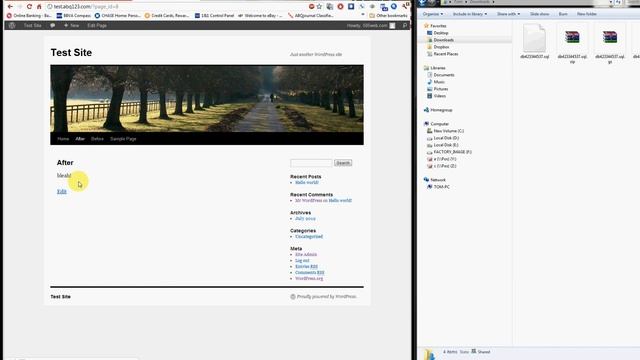The height and width of the screenshot is (360, 640).
Task: Click the Test Site header title
Action: pos(71,53)
